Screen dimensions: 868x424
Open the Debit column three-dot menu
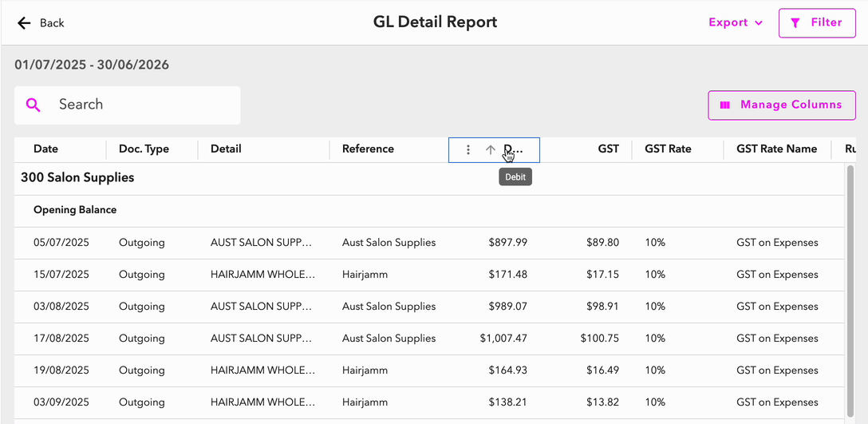point(468,149)
